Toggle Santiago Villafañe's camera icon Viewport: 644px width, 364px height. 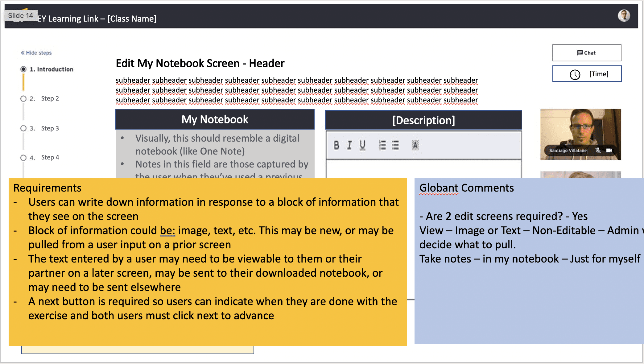coord(609,151)
